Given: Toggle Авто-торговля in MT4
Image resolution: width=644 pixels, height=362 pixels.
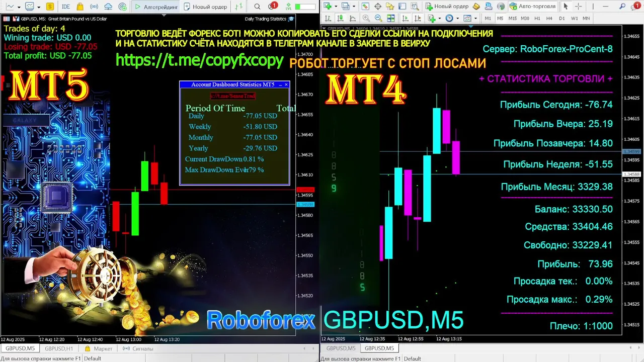Looking at the screenshot, I should (532, 6).
